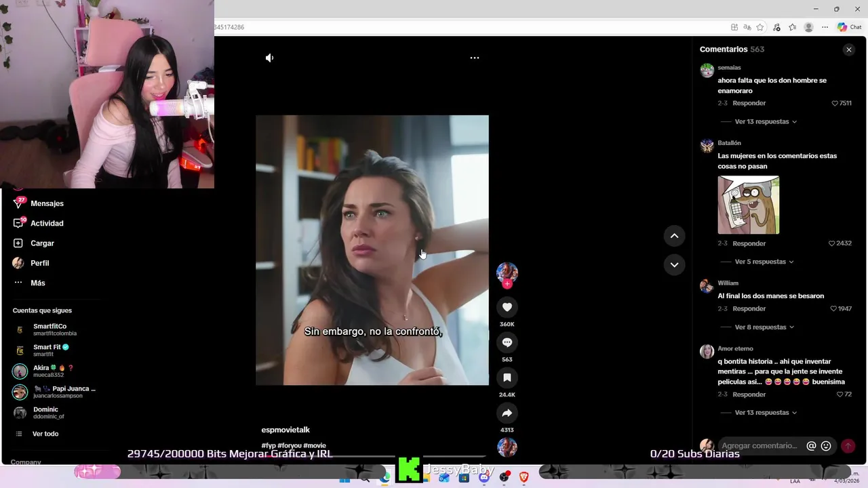The image size is (868, 488).
Task: Reply to Batallón's comment via Responder
Action: click(749, 243)
